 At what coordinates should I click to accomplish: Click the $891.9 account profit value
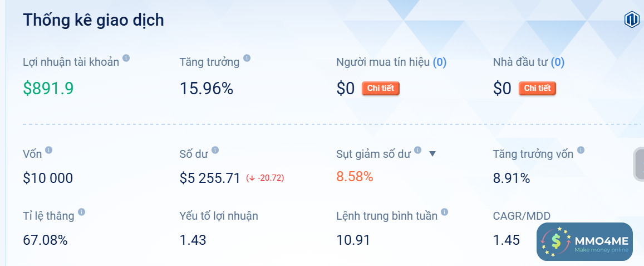tap(48, 88)
